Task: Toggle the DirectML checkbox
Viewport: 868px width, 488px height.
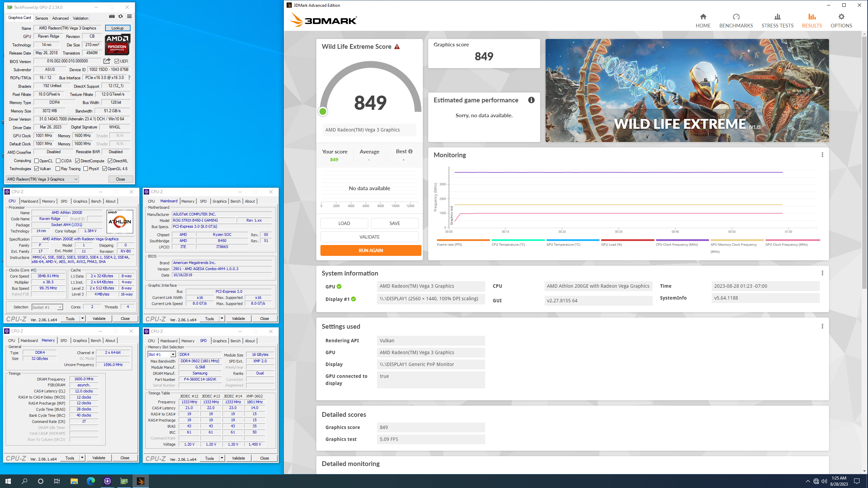Action: [110, 161]
